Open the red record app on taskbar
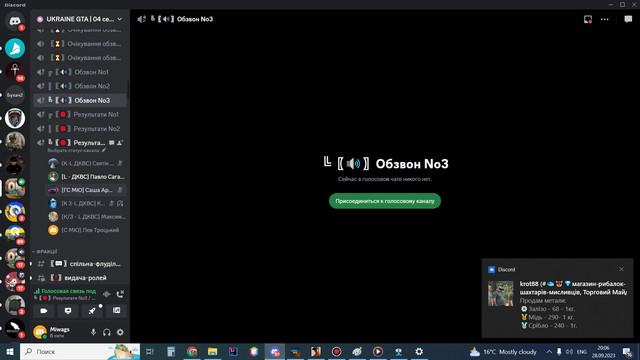640x360 pixels. click(336, 351)
